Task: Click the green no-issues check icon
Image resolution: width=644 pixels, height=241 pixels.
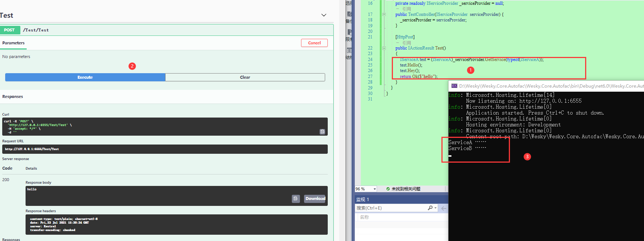Action: pyautogui.click(x=388, y=189)
